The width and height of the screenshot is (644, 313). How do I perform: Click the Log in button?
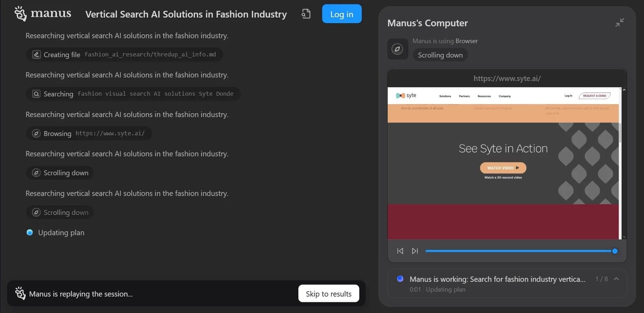point(342,14)
